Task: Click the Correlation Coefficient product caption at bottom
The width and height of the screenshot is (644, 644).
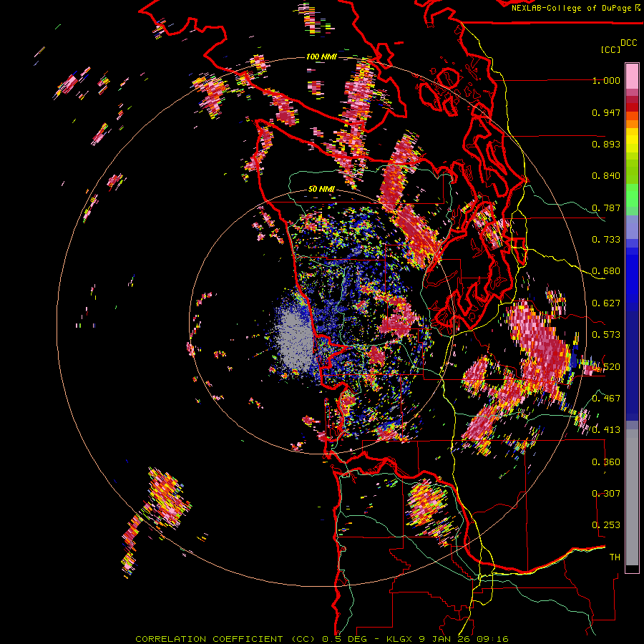Action: pos(321,639)
